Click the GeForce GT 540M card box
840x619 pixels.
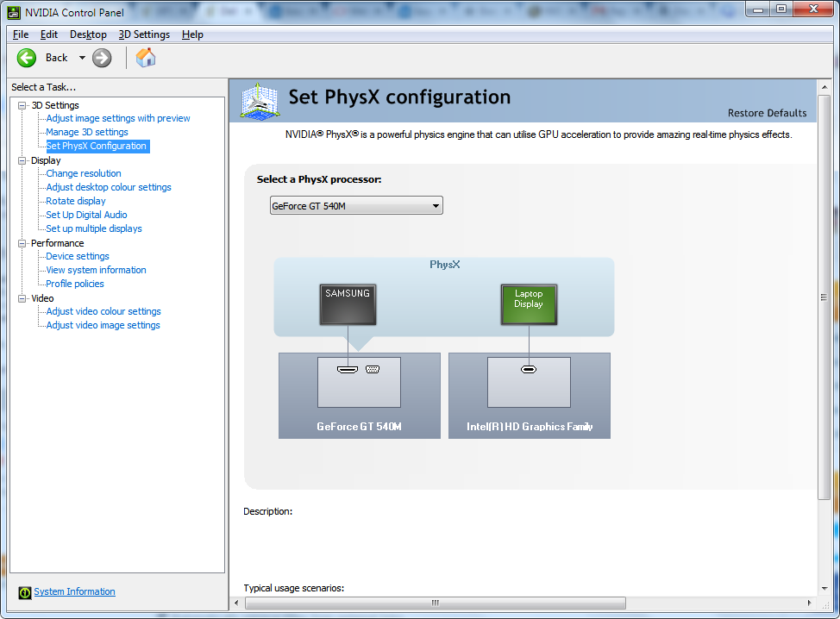(360, 396)
